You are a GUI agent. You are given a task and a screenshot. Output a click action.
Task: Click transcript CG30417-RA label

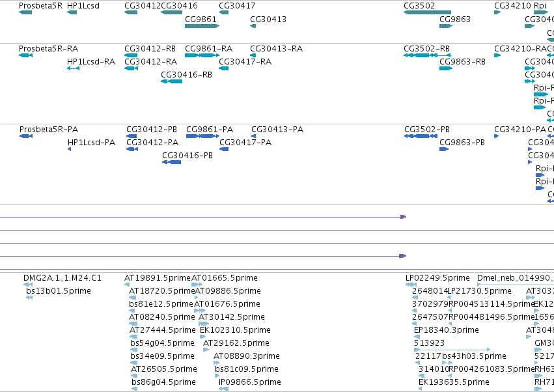point(245,61)
